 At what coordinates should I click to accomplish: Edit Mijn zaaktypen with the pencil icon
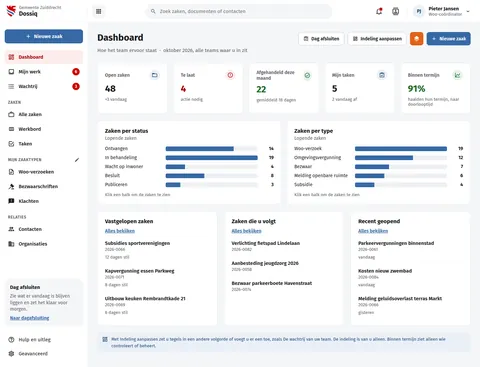[x=77, y=160]
